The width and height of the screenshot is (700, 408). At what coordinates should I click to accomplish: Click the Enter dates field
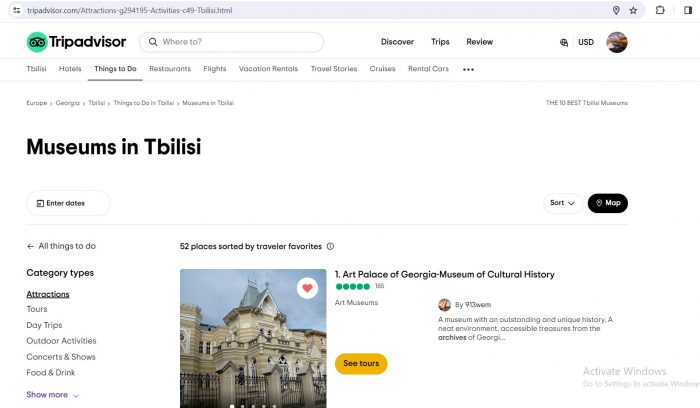pyautogui.click(x=68, y=203)
